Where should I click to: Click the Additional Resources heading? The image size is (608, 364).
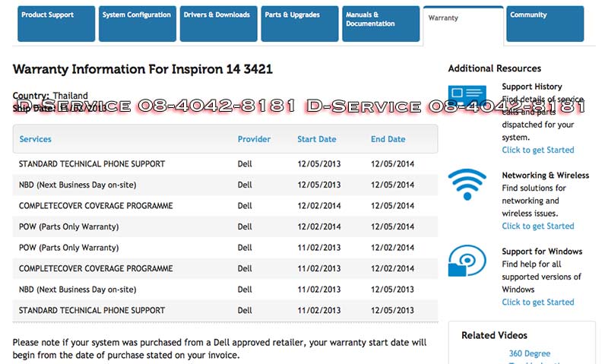click(x=495, y=68)
